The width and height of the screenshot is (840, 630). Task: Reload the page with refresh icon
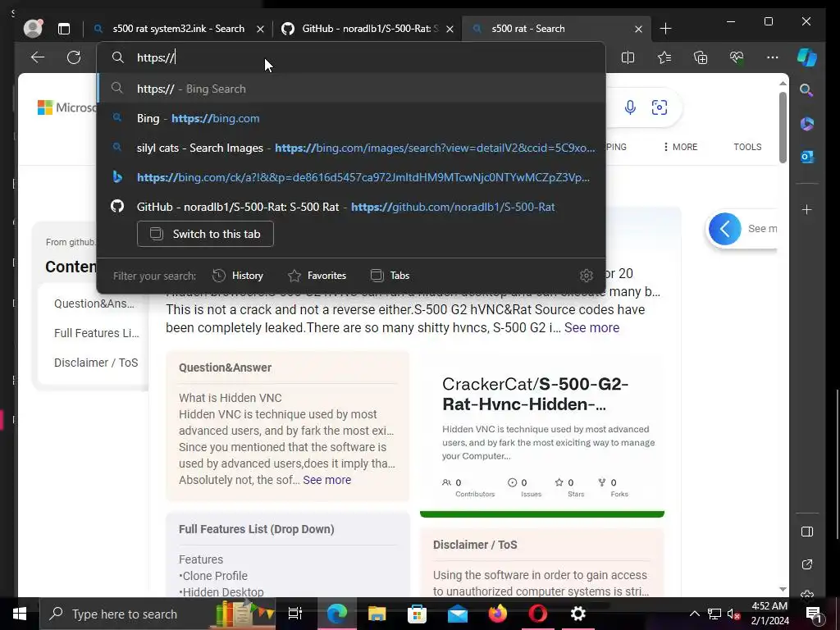[73, 57]
